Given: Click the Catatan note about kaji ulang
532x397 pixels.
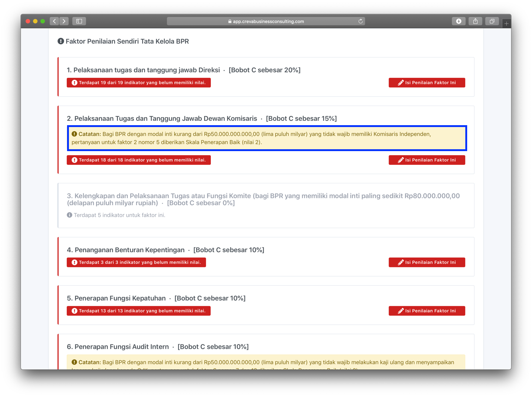Looking at the screenshot, I should pyautogui.click(x=266, y=362).
